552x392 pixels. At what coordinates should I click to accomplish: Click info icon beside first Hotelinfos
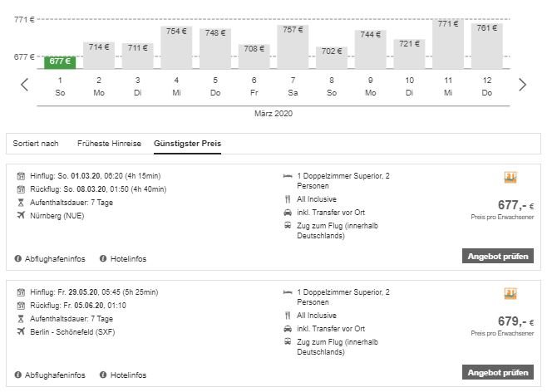(x=103, y=258)
